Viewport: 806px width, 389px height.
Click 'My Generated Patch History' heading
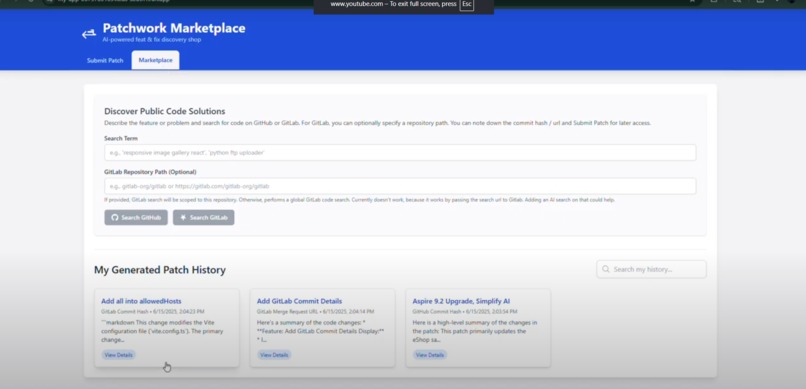[x=160, y=270]
